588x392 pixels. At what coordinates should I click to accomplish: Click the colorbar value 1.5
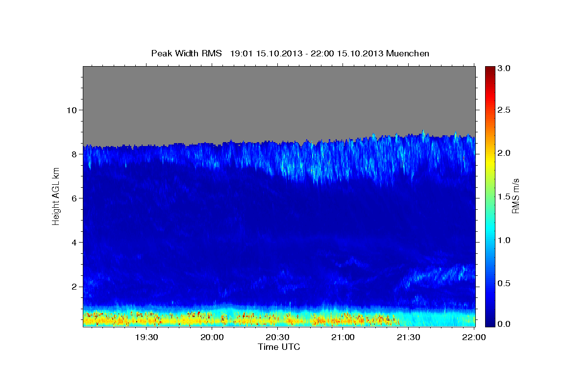[503, 196]
